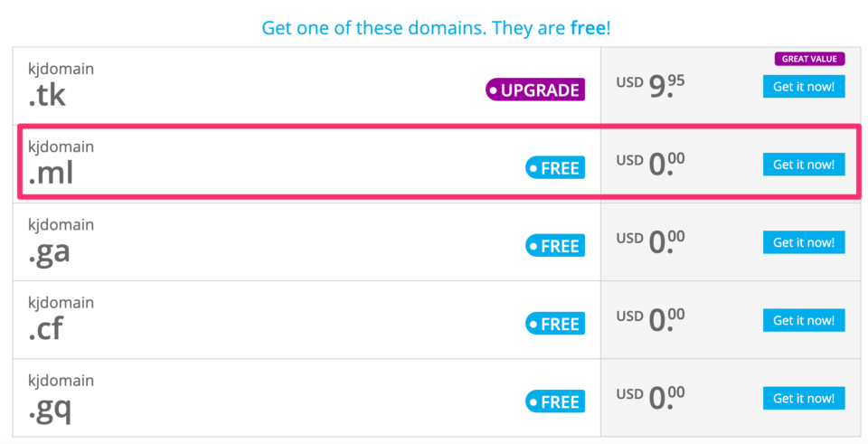Click the FREE badge on .cf row
868x444 pixels.
(x=555, y=323)
